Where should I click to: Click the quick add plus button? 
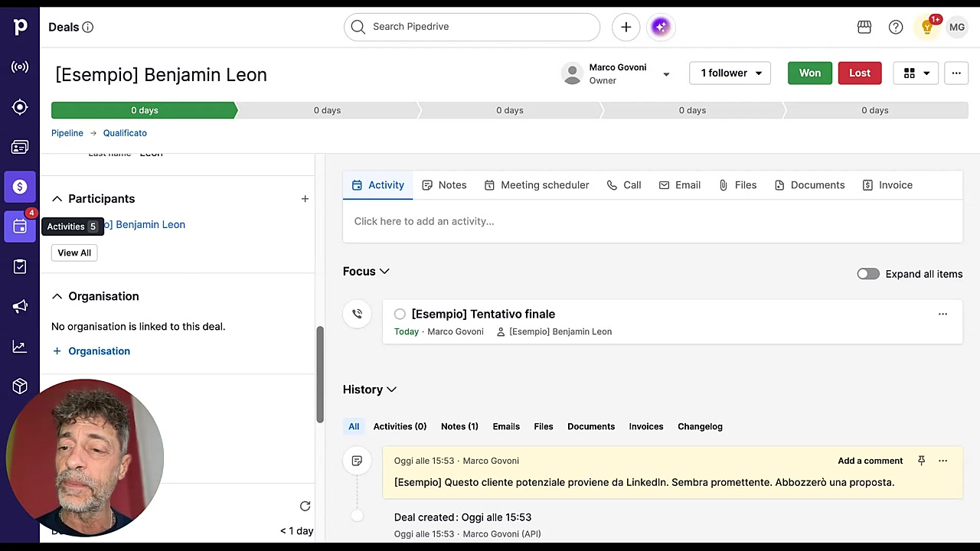click(x=626, y=27)
